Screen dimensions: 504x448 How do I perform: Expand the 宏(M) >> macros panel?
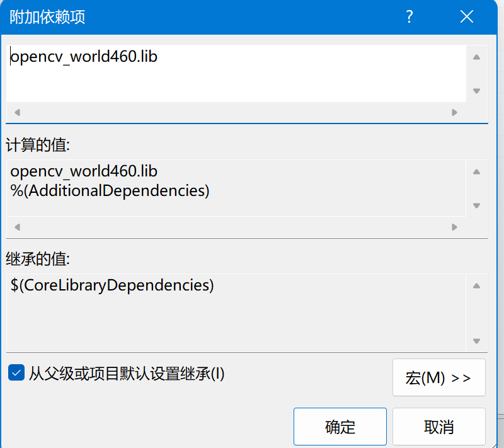(x=438, y=377)
